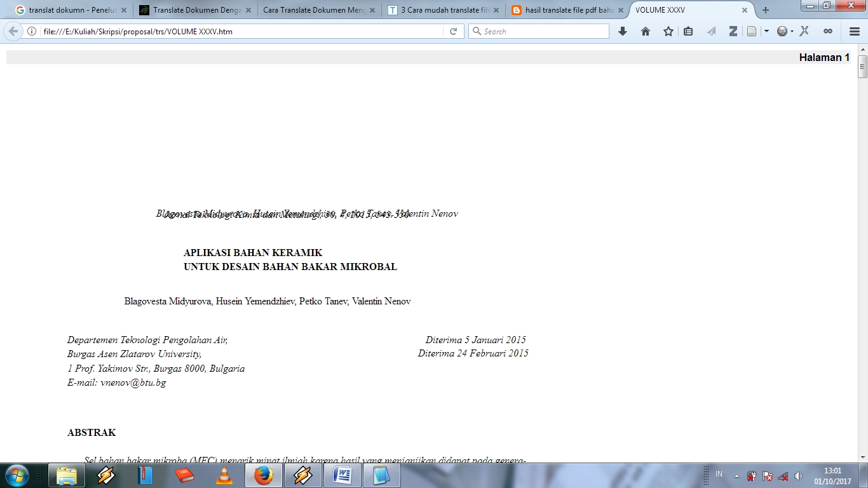Switch to 'Translate Dokumen Dengan' tab
Viewport: 868px width, 488px height.
(189, 10)
